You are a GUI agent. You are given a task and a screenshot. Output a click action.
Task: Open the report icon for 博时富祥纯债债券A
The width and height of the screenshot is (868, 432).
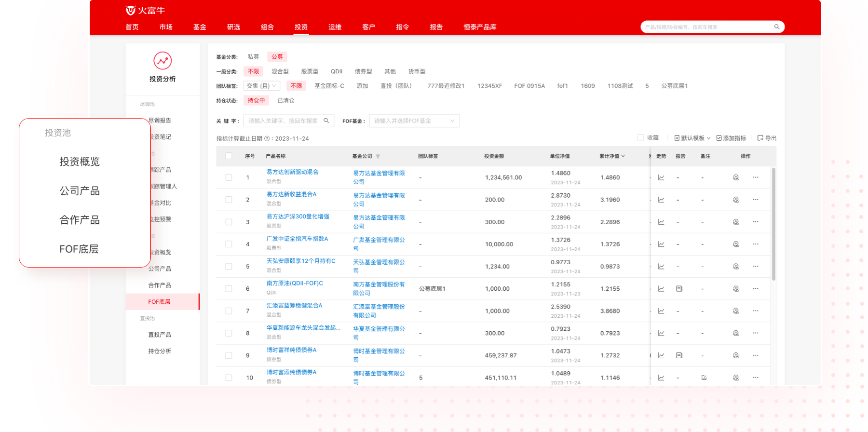click(679, 355)
